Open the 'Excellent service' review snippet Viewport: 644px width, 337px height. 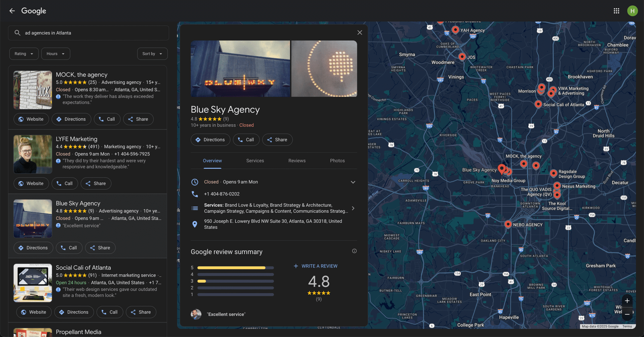click(226, 314)
